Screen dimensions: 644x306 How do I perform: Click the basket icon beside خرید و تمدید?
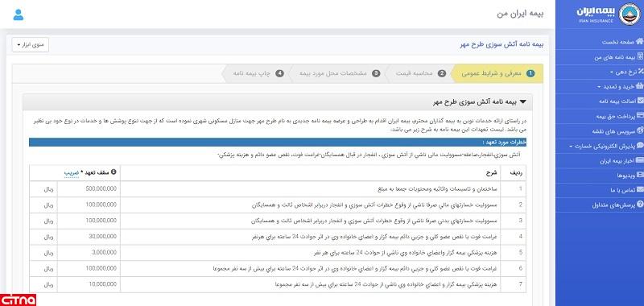click(x=640, y=86)
